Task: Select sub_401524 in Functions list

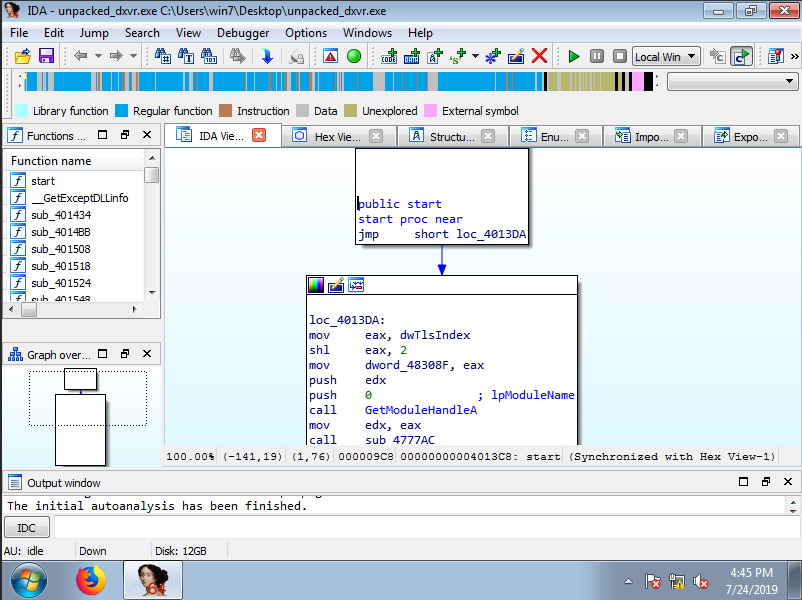Action: [x=60, y=283]
